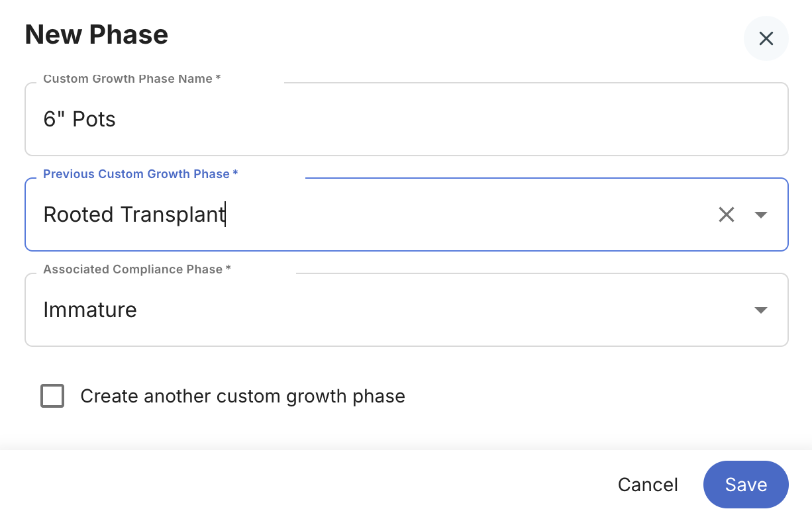Click blank area right of 6" Pots
Image resolution: width=812 pixels, height=515 pixels.
tap(450, 119)
